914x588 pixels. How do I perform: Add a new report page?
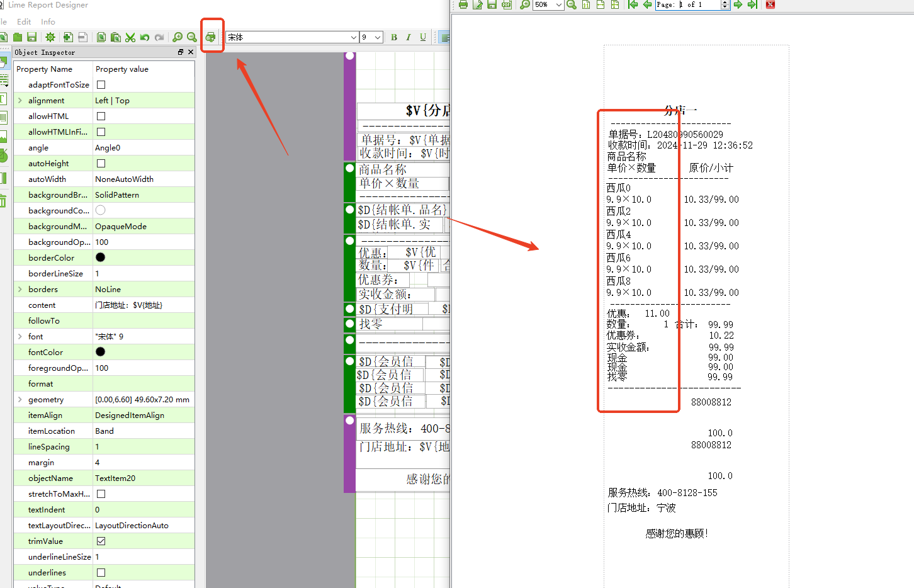pyautogui.click(x=68, y=37)
